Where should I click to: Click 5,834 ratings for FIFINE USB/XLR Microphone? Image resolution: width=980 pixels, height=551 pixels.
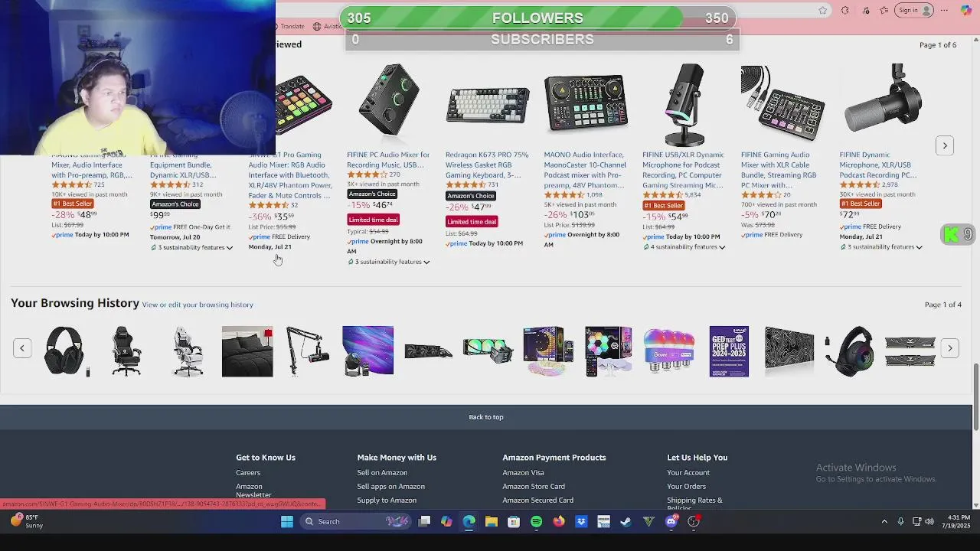pos(692,195)
